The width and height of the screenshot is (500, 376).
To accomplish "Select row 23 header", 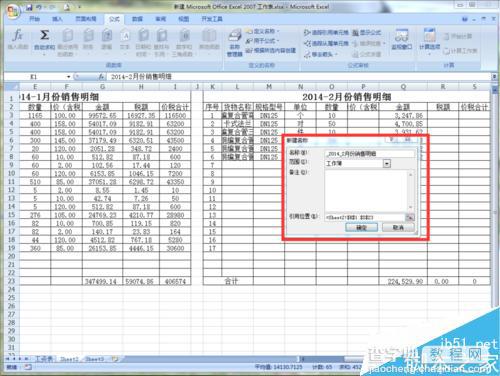I will click(11, 281).
